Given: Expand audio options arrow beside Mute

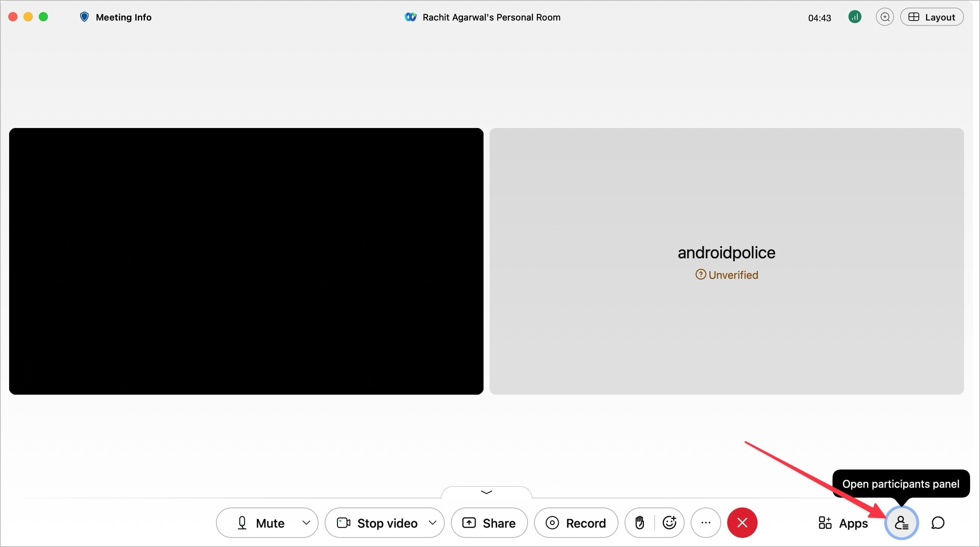Looking at the screenshot, I should coord(306,523).
